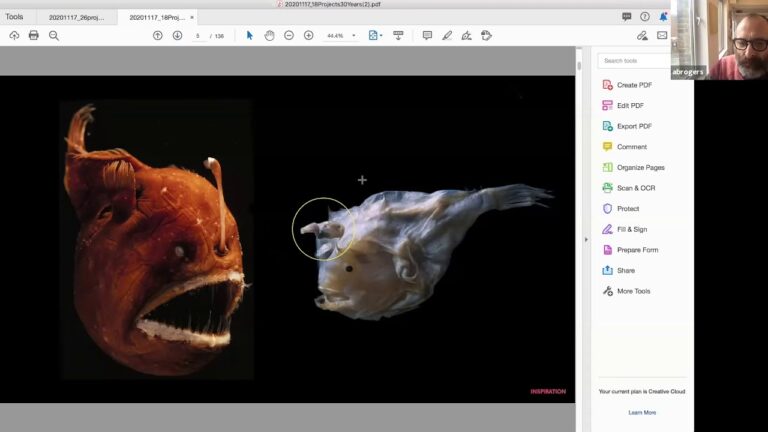Go to next page arrow
Screen dimensions: 768x432
[177, 35]
